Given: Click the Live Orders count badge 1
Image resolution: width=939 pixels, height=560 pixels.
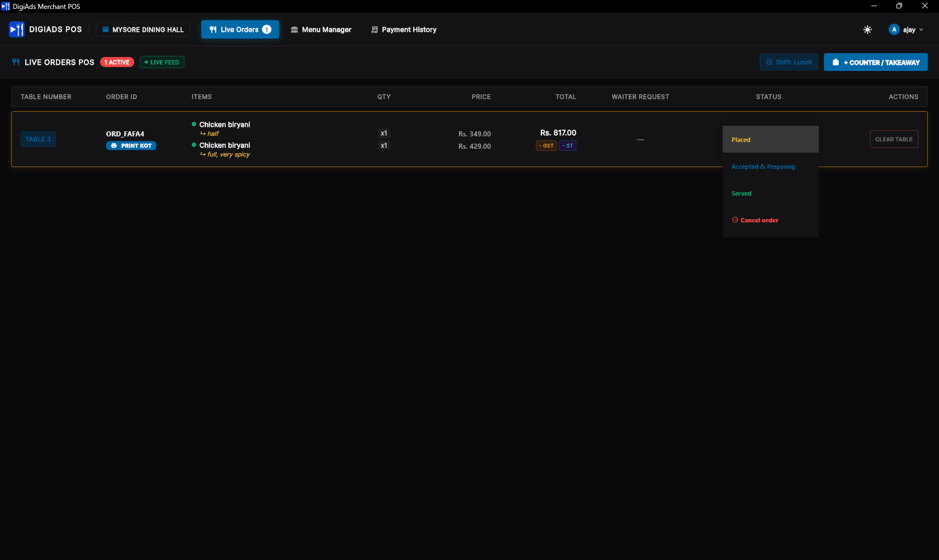Looking at the screenshot, I should [x=267, y=30].
